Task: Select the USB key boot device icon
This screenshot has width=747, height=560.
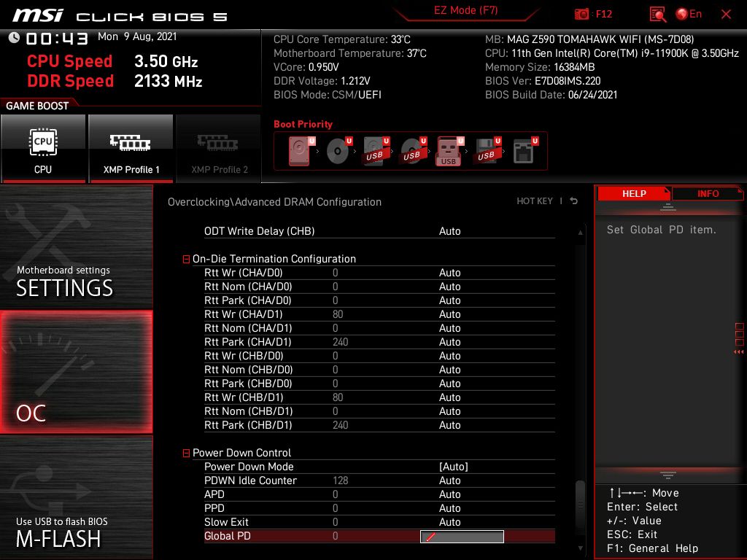Action: [x=450, y=151]
